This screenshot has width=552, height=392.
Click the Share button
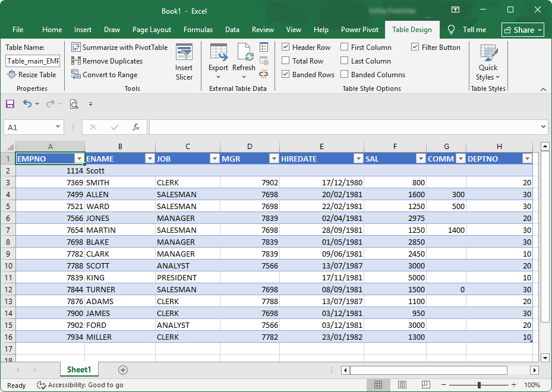pos(523,30)
